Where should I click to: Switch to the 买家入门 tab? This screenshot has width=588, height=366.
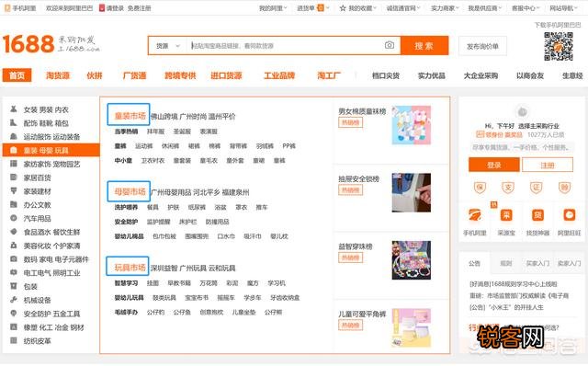coord(537,263)
